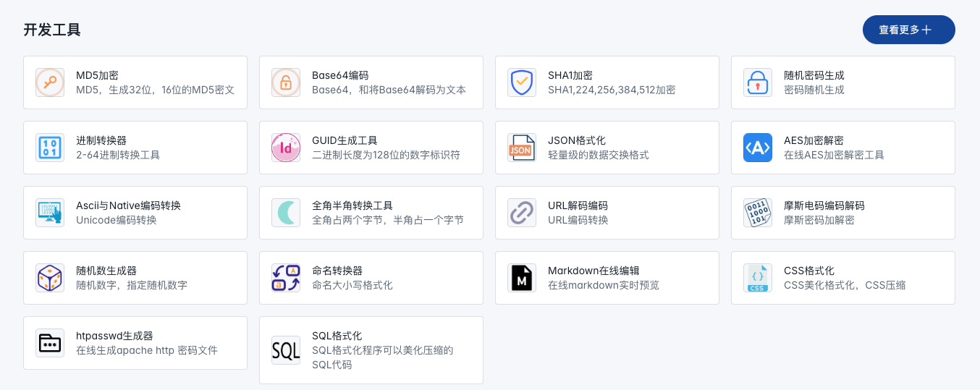The height and width of the screenshot is (390, 980).
Task: Click the SQL格式化 icon
Action: click(286, 350)
